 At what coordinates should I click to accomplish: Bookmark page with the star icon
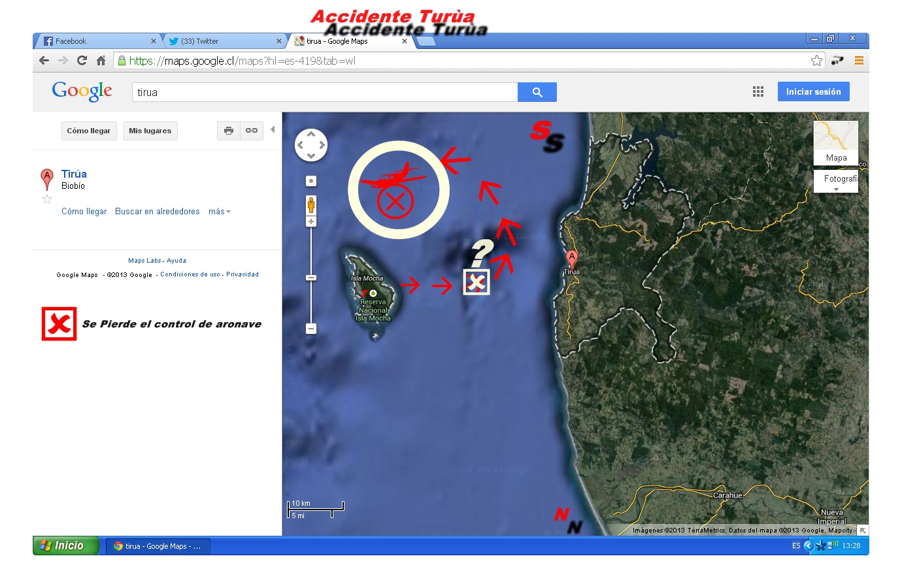tap(816, 61)
